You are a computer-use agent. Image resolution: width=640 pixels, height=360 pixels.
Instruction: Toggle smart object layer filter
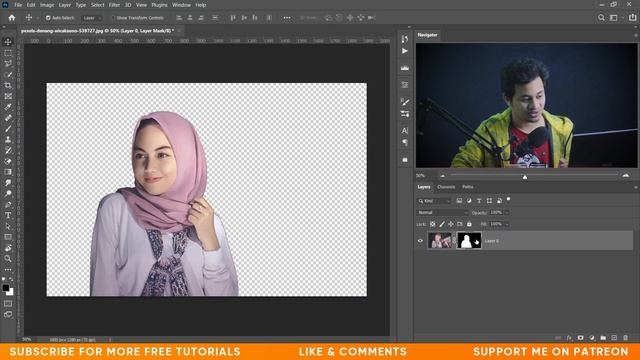point(499,201)
